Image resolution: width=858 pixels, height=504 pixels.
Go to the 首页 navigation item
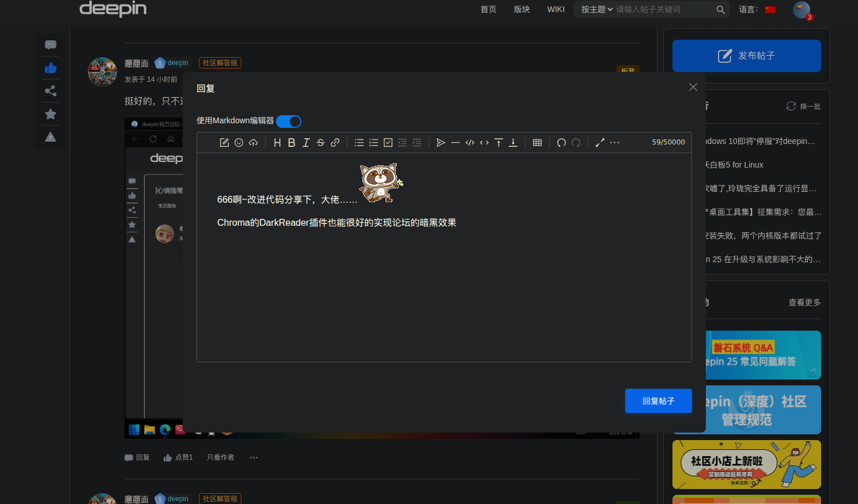(489, 9)
